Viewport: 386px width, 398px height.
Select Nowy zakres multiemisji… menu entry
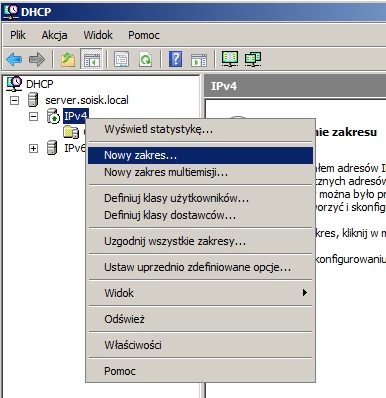[200, 172]
